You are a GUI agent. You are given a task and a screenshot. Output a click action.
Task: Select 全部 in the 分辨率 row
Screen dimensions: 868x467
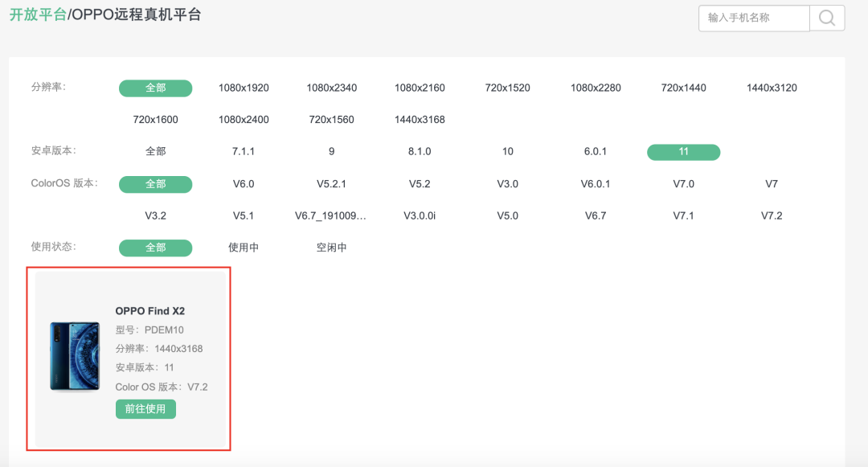[156, 88]
